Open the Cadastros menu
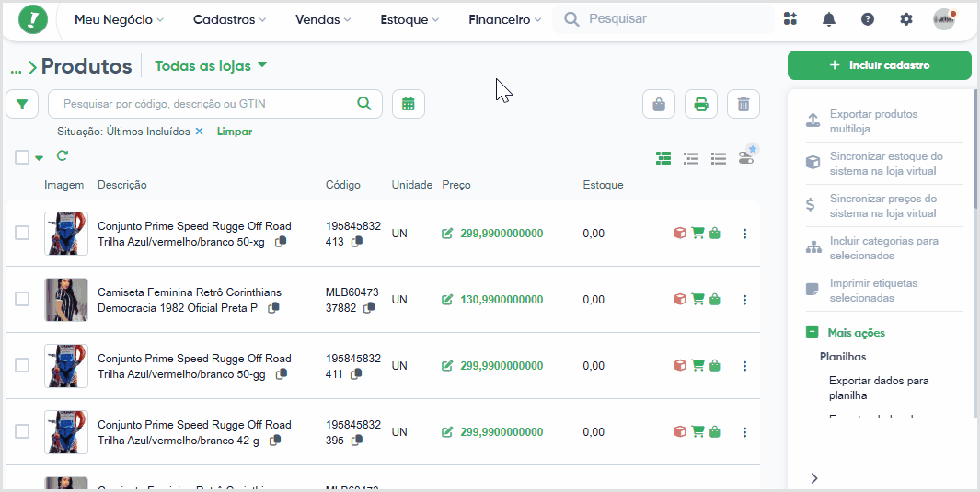The height and width of the screenshot is (492, 980). 229,20
